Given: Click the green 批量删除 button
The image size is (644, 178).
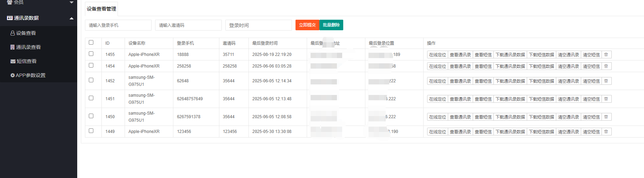Looking at the screenshot, I should click(331, 25).
